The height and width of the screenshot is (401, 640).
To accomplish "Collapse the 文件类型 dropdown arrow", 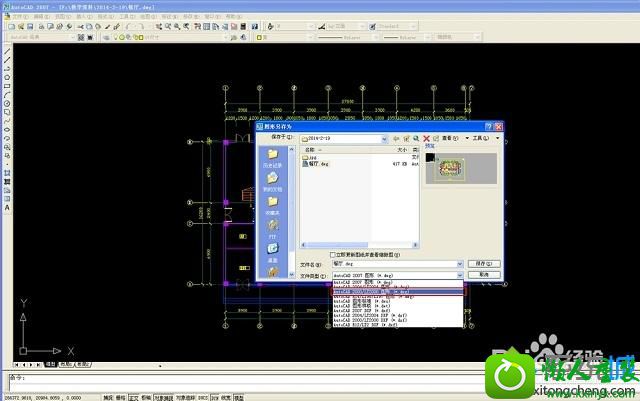I will pyautogui.click(x=460, y=276).
